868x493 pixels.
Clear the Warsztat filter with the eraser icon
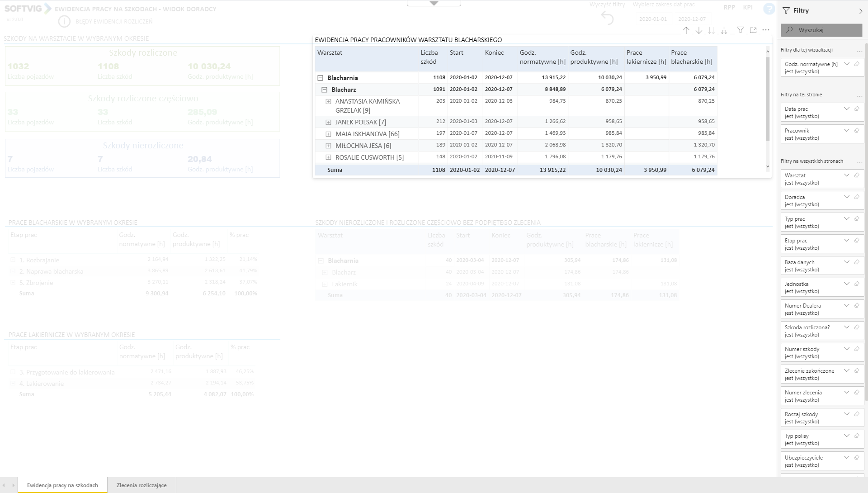pos(856,175)
